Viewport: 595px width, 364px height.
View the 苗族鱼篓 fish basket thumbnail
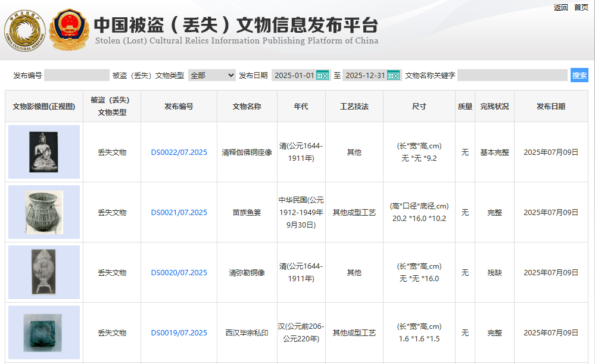coord(43,212)
